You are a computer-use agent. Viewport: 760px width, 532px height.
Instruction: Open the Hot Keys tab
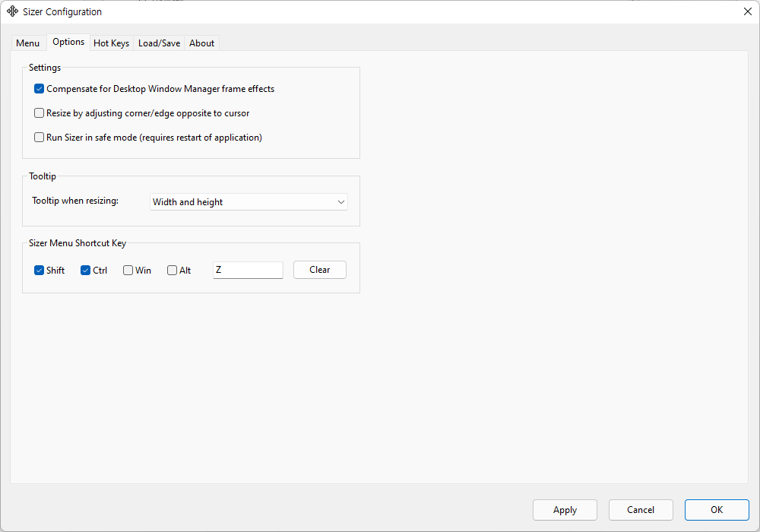(112, 43)
